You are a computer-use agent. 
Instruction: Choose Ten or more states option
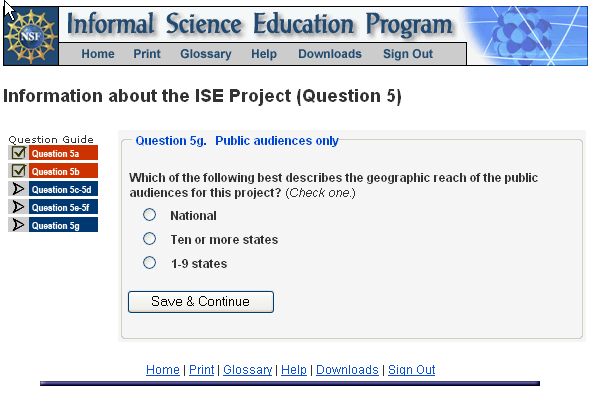coord(150,239)
